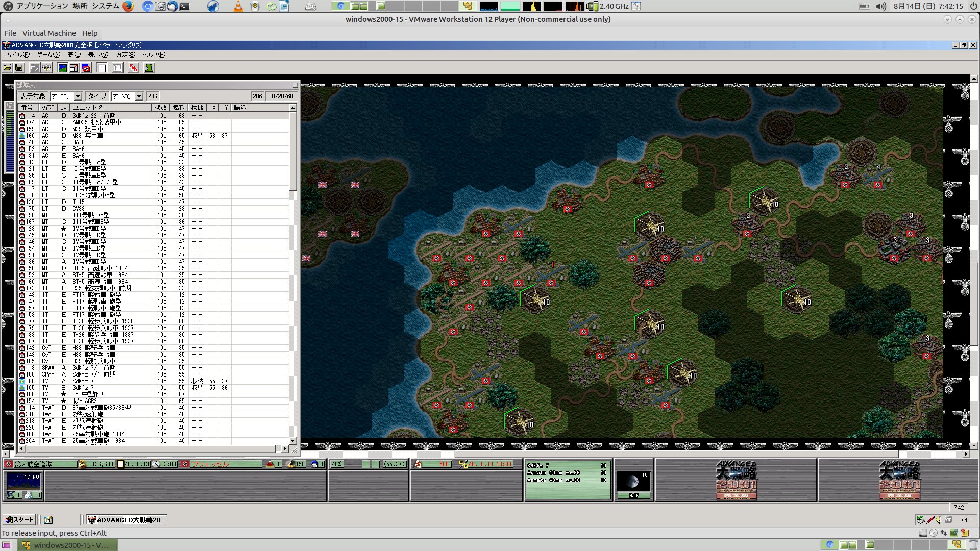Viewport: 980px width, 551px height.
Task: Click the icon of unit 105 SdKfz 7
Action: coord(22,388)
